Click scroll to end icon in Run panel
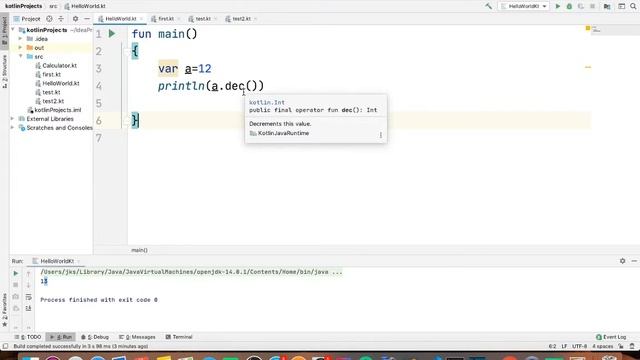 coord(29,308)
